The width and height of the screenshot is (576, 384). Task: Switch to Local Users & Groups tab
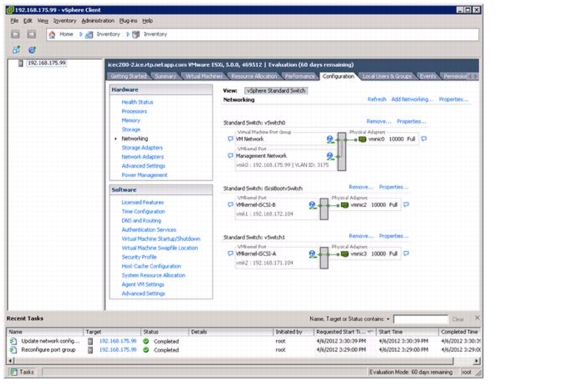point(387,76)
